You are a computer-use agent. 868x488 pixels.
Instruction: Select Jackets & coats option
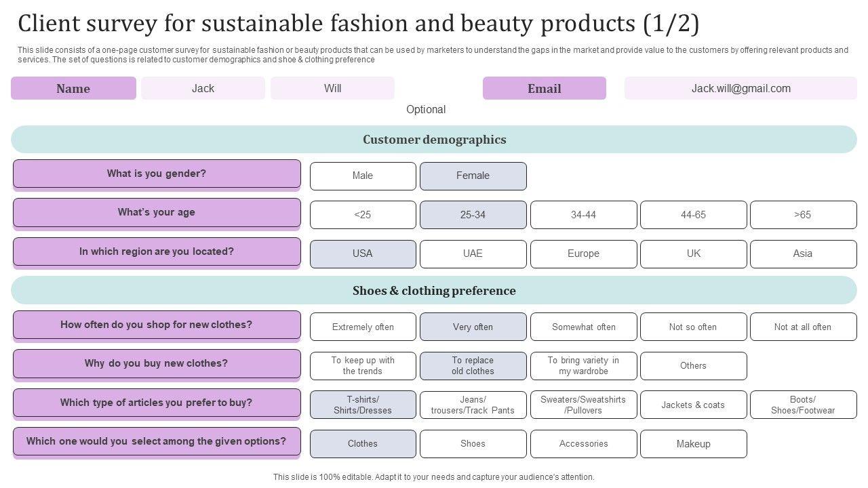[x=693, y=405]
